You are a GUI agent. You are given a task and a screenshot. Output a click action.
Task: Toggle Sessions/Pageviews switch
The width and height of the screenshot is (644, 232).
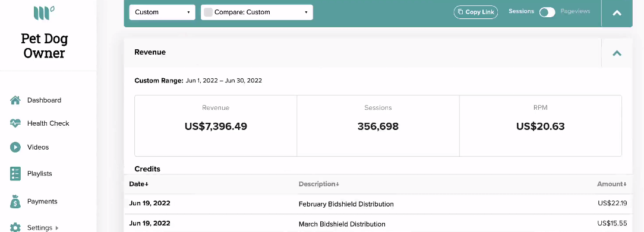coord(547,12)
